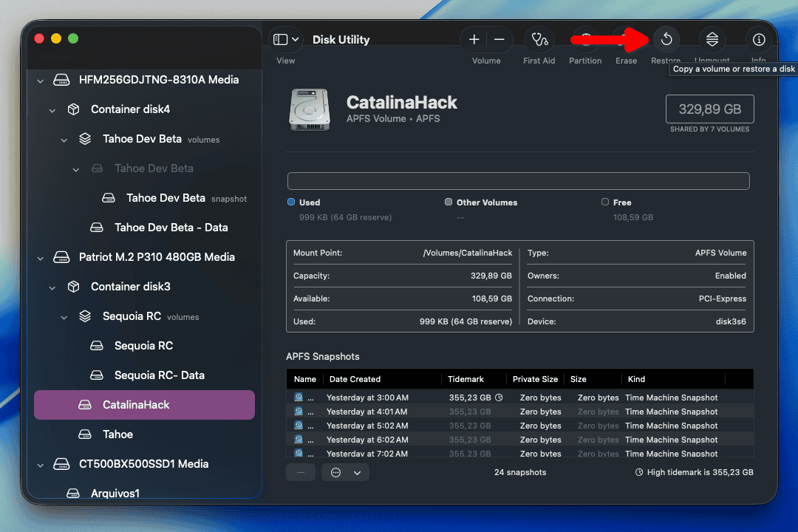Open the Info panel icon
Screen dimensions: 798x532
pyautogui.click(x=758, y=40)
